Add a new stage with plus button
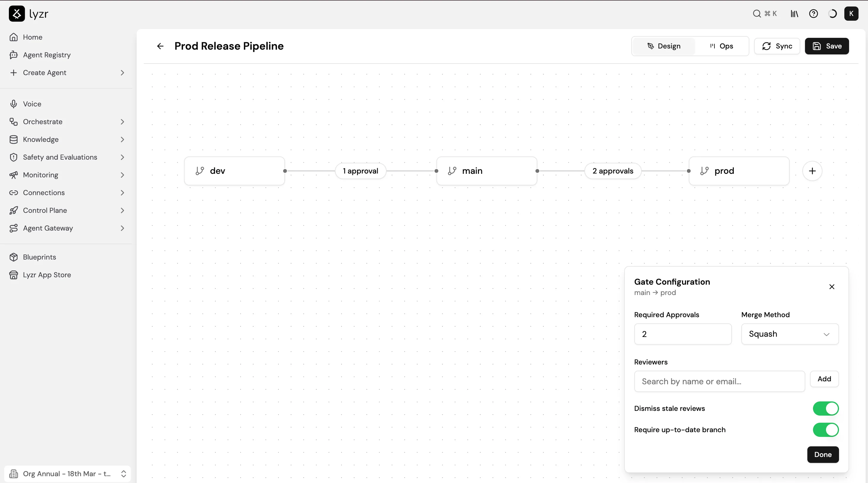 click(812, 171)
